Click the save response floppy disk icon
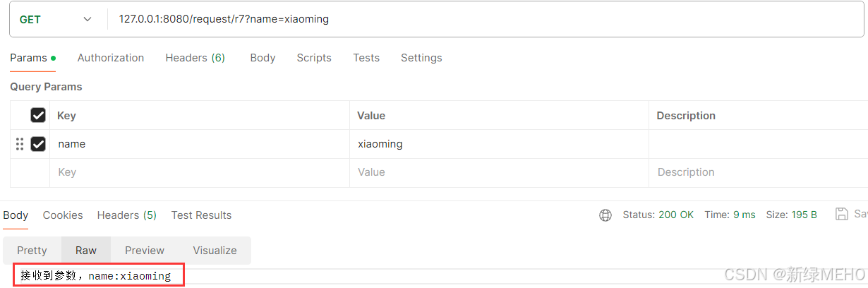 coord(841,214)
